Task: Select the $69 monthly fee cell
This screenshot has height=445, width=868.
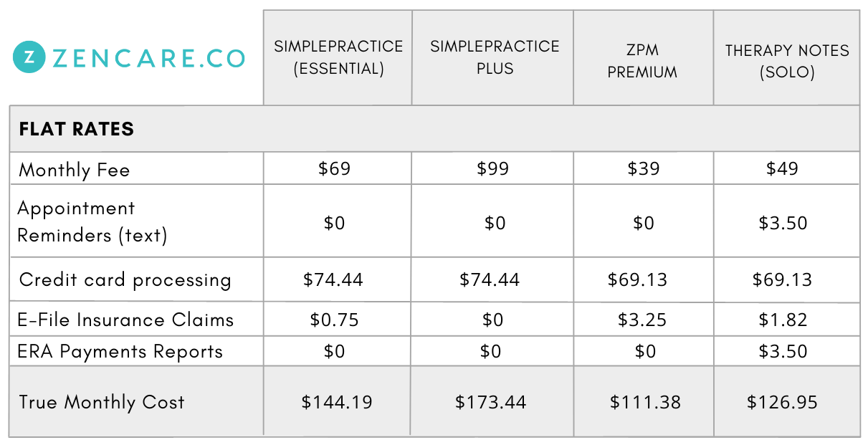Action: click(x=338, y=168)
